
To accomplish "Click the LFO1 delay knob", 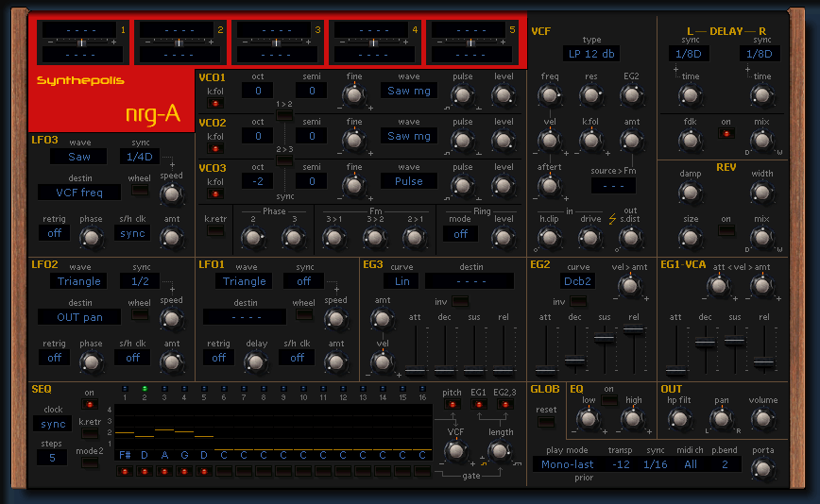I will [256, 361].
